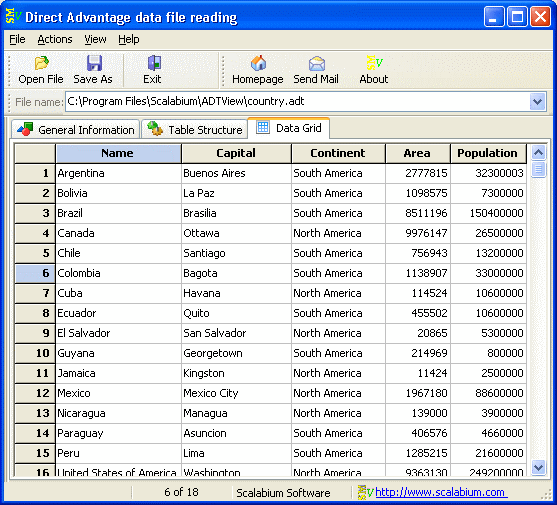The width and height of the screenshot is (557, 505).
Task: Follow the www.scalabium.com link
Action: (x=440, y=492)
